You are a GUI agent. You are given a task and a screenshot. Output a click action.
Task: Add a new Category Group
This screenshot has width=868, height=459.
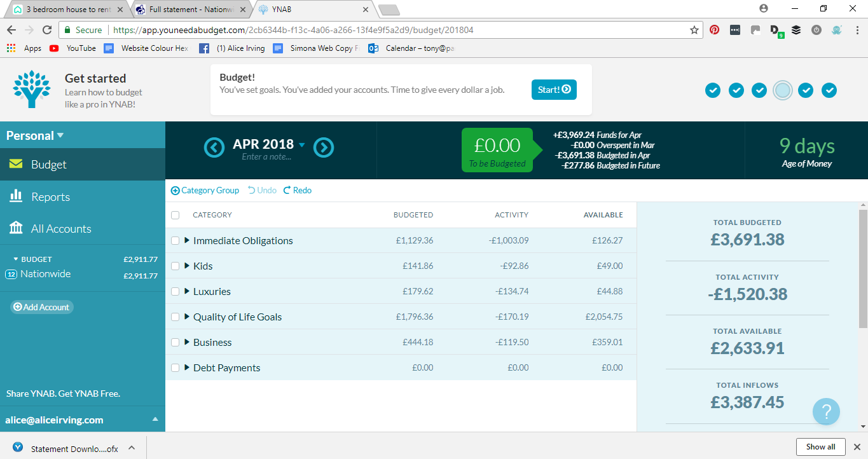pos(205,190)
